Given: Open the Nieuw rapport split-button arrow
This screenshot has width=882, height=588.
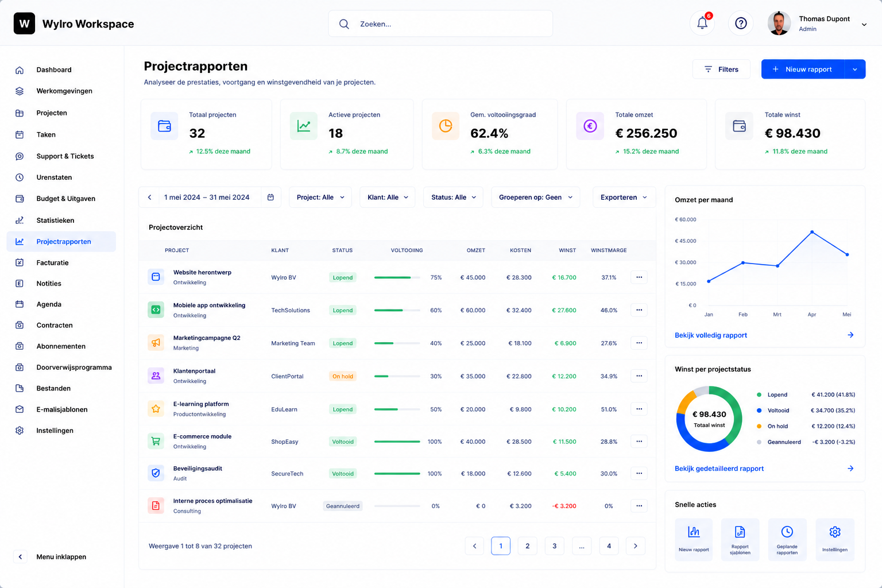Looking at the screenshot, I should pos(855,69).
